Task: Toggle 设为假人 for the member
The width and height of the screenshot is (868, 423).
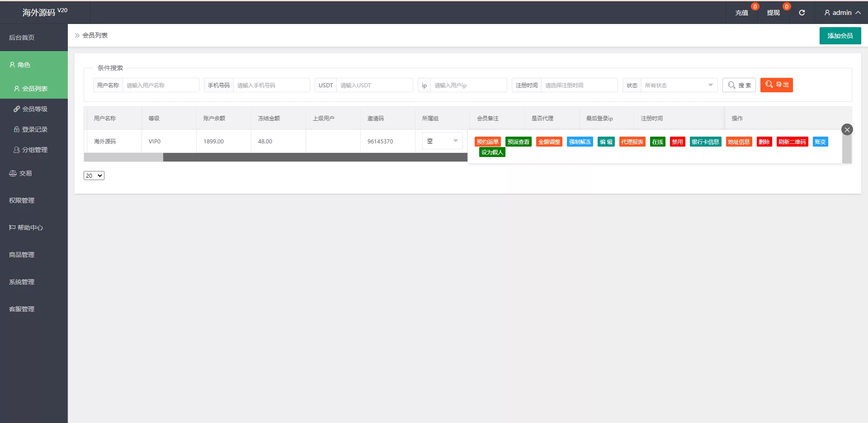Action: tap(492, 152)
